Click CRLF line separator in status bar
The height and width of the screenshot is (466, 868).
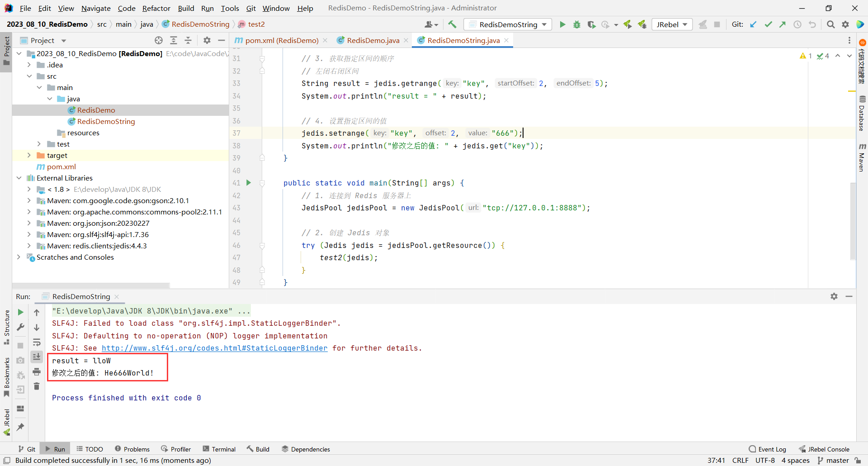740,460
